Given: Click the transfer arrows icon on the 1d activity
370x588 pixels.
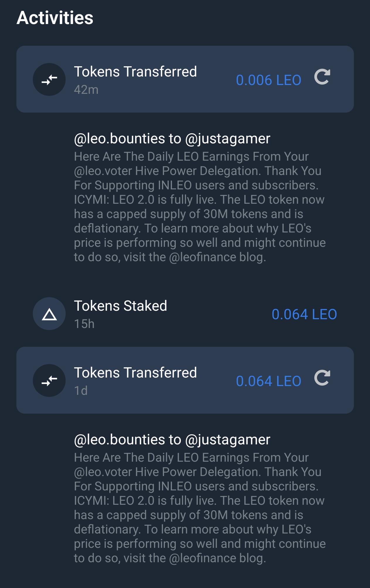Looking at the screenshot, I should point(49,380).
